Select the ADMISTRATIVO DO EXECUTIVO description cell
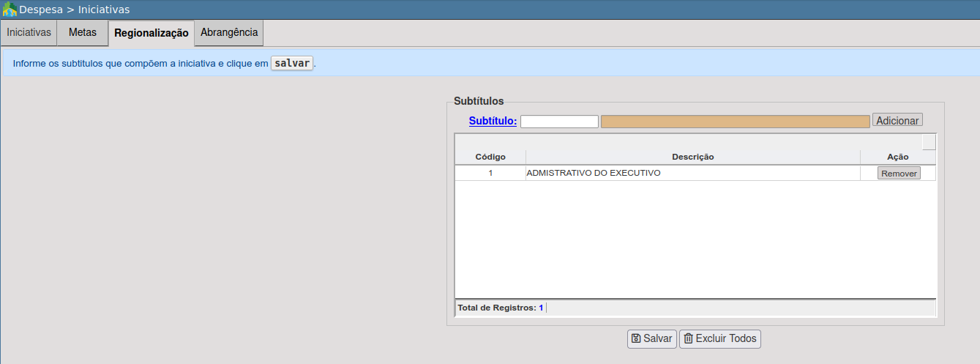The image size is (980, 364). tap(594, 174)
